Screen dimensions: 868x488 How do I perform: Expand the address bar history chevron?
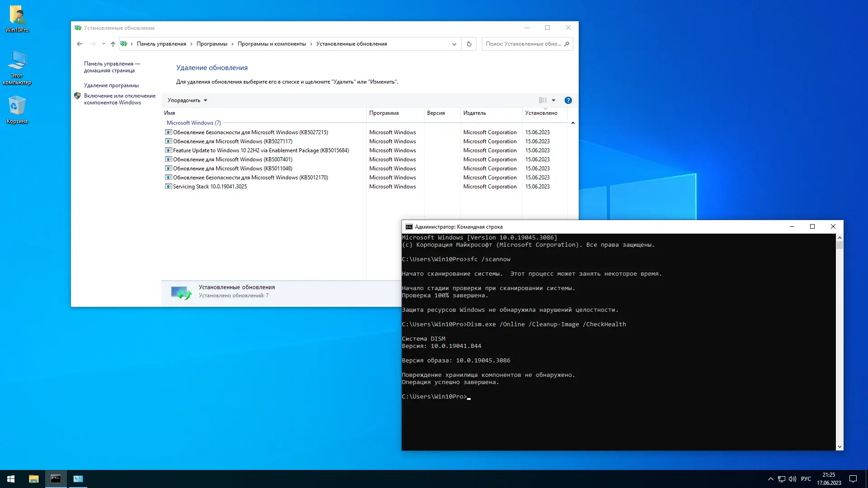click(x=454, y=44)
